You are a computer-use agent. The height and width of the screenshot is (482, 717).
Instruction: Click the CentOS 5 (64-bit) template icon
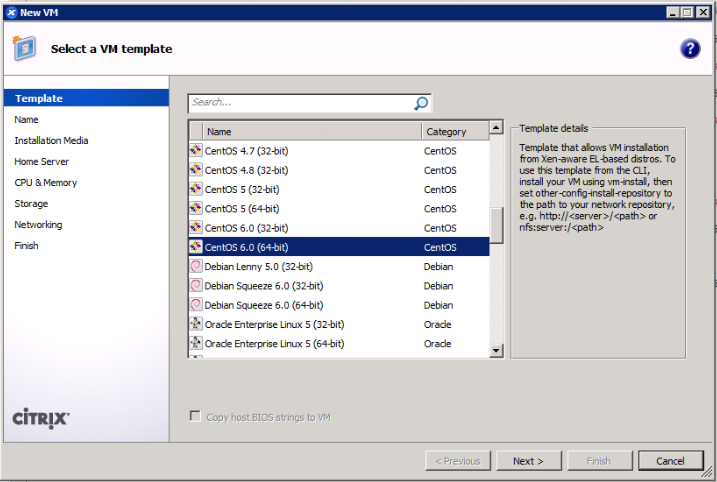pyautogui.click(x=196, y=209)
